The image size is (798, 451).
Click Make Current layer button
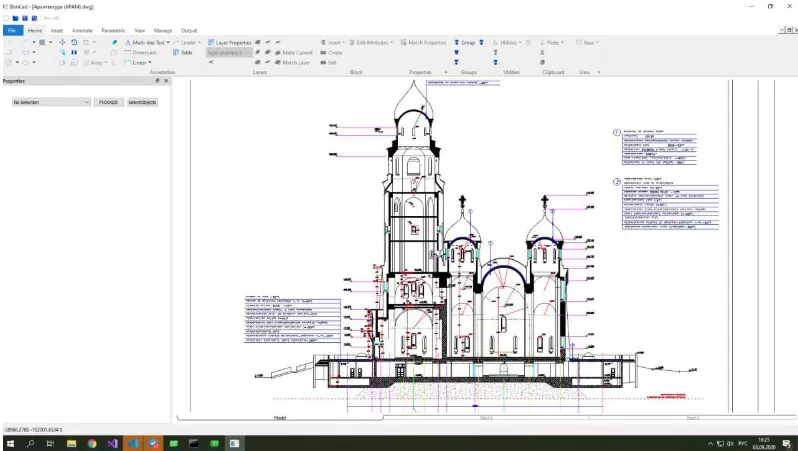294,52
